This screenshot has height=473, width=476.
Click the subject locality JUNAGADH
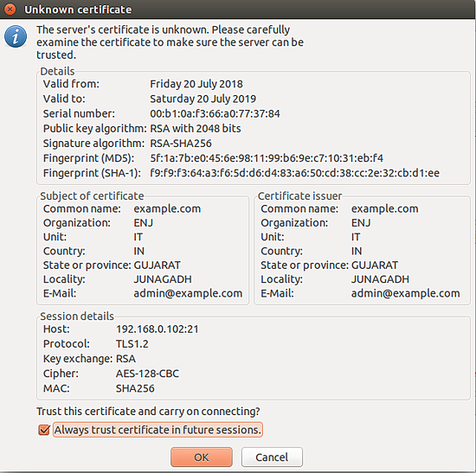tap(163, 279)
